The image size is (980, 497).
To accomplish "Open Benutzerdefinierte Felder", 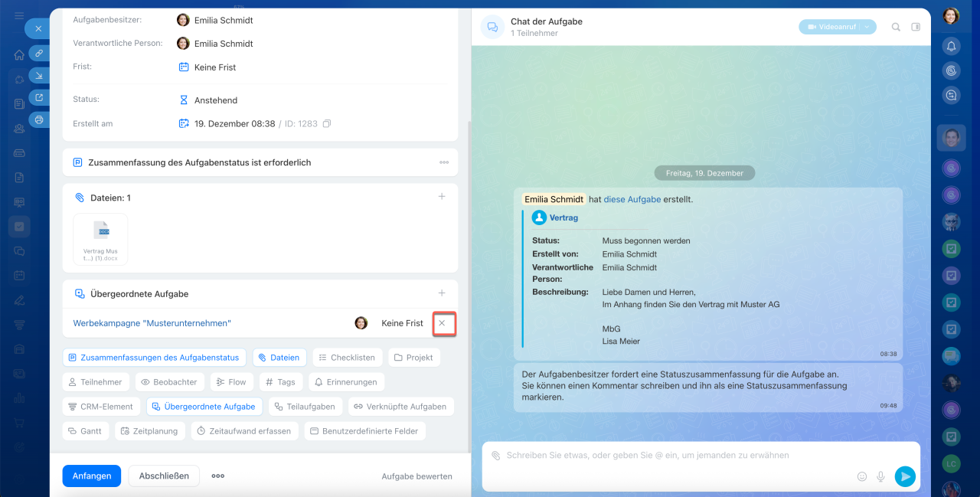I will (x=364, y=431).
